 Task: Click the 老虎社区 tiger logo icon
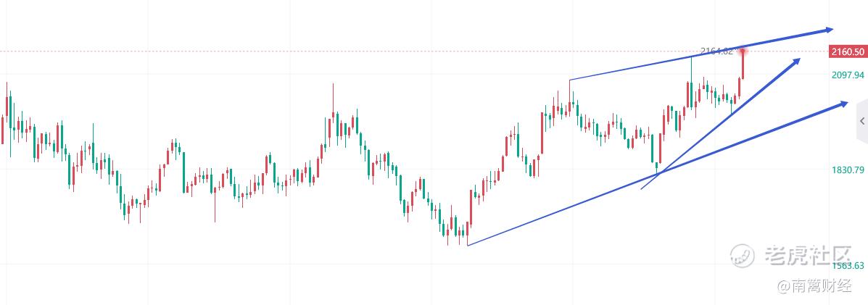[x=742, y=254]
